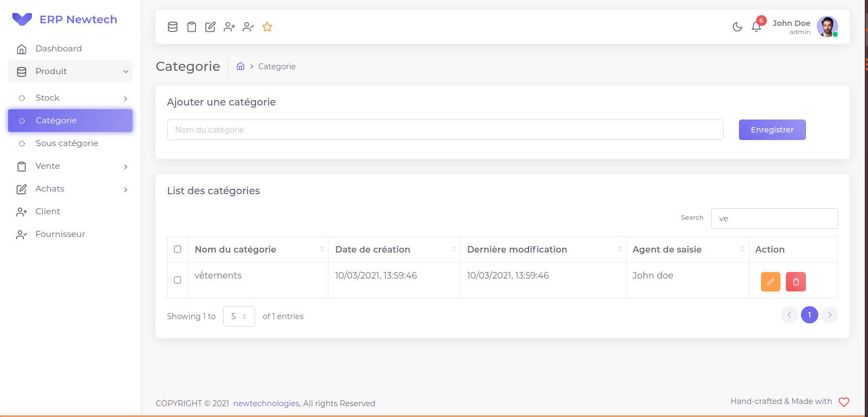The width and height of the screenshot is (868, 417).
Task: Open the entries-per-page dropdown
Action: (x=239, y=316)
